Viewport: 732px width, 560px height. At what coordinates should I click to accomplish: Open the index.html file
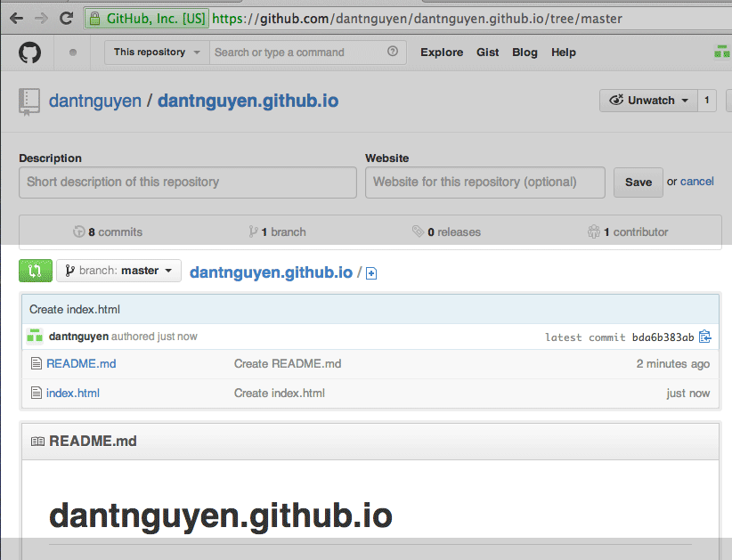(72, 393)
